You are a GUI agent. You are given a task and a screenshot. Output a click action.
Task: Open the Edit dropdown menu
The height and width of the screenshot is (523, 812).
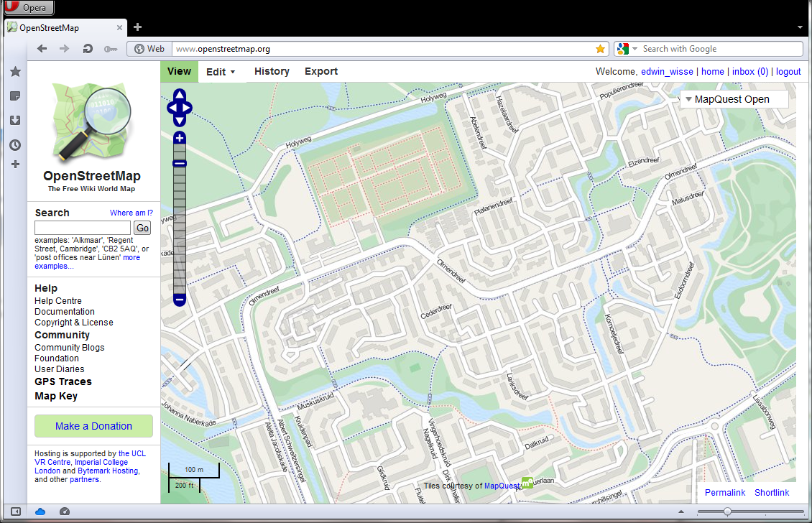[x=221, y=71]
